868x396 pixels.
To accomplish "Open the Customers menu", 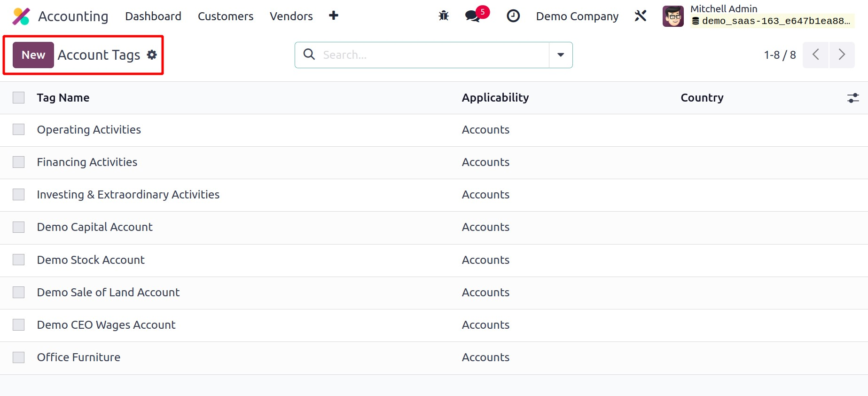I will pyautogui.click(x=226, y=16).
